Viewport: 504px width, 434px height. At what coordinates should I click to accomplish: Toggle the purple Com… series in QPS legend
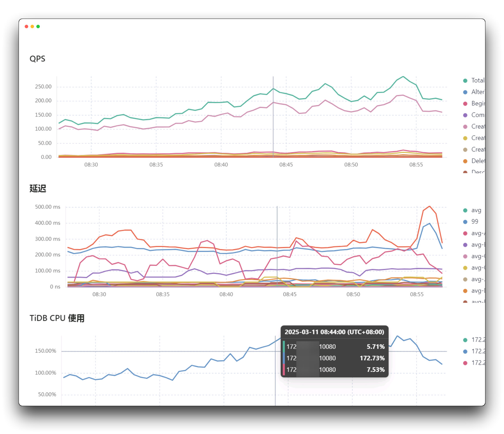coord(474,115)
